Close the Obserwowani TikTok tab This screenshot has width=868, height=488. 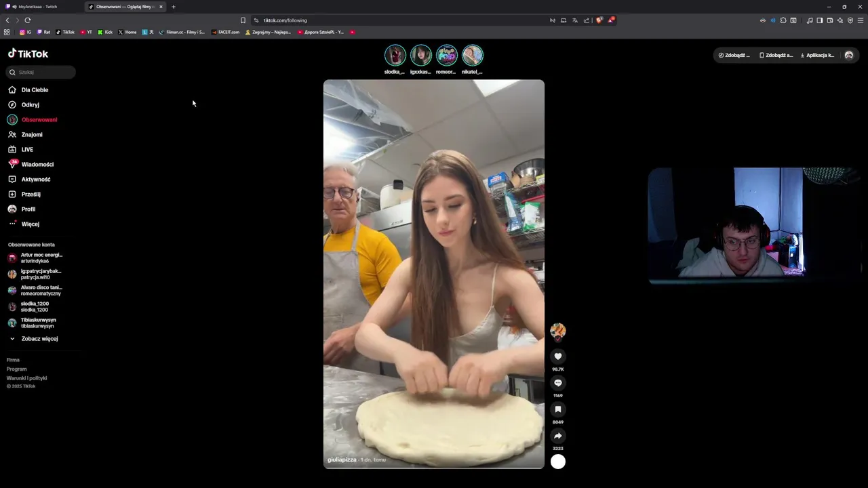161,7
